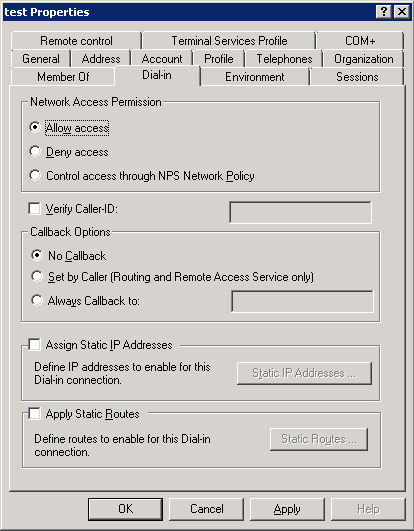Click the Verify Caller-ID text field
The image size is (414, 531).
(300, 212)
